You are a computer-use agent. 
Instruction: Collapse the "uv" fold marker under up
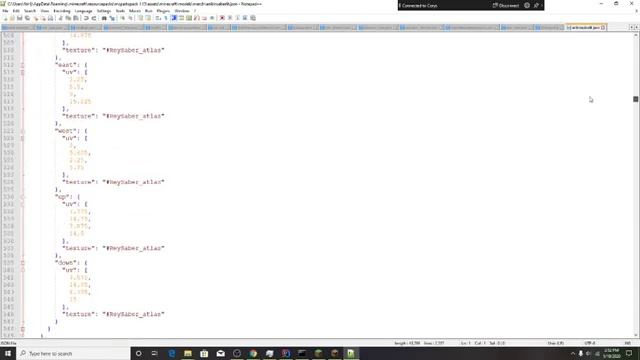[22, 204]
